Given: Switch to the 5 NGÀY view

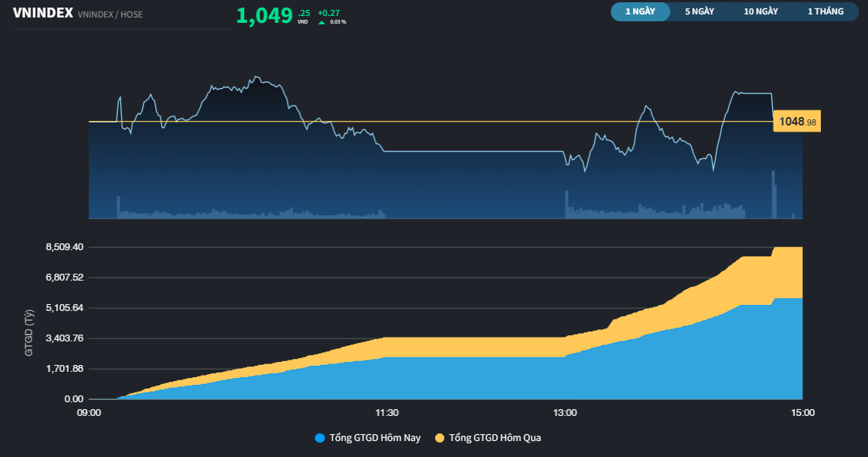Looking at the screenshot, I should [699, 11].
